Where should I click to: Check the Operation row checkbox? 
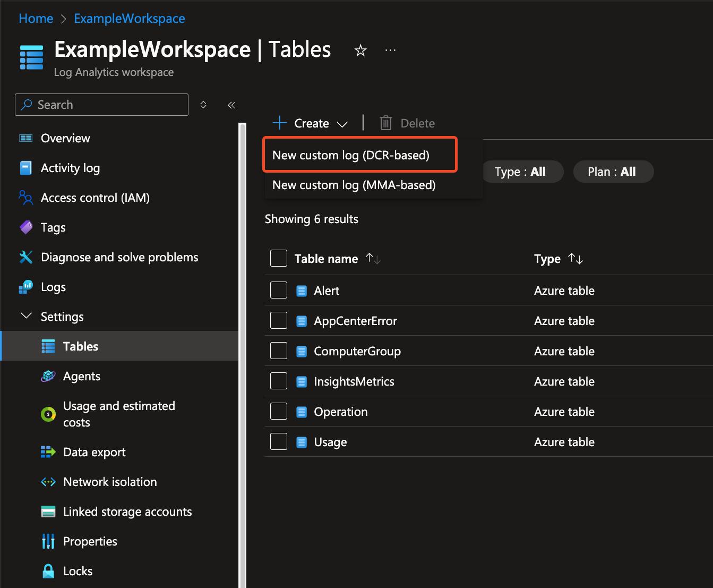point(279,411)
